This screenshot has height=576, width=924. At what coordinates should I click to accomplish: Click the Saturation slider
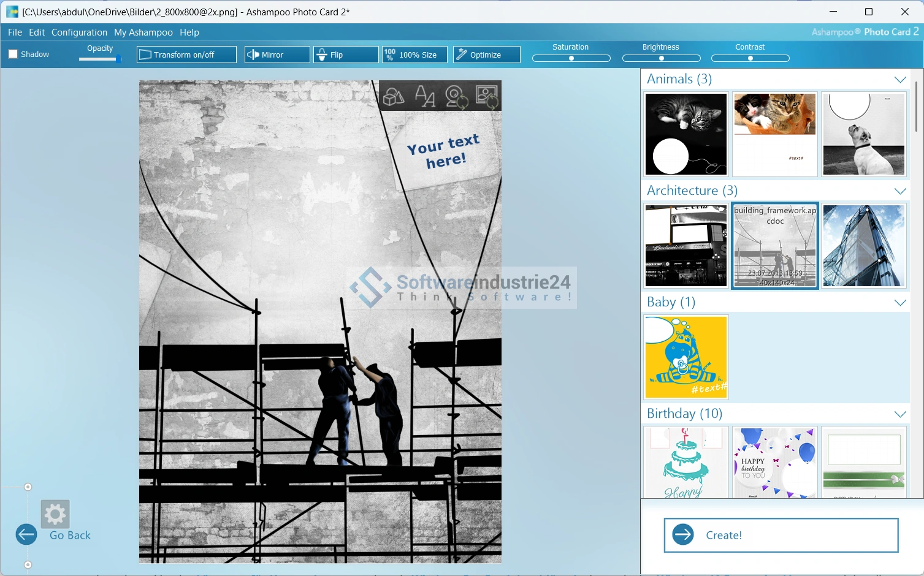tap(571, 58)
